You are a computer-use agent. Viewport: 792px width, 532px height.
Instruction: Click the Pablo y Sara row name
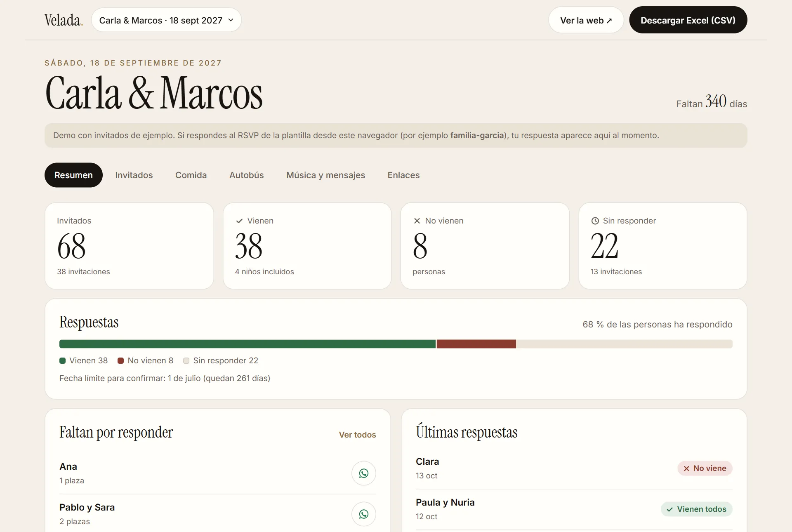(x=87, y=507)
